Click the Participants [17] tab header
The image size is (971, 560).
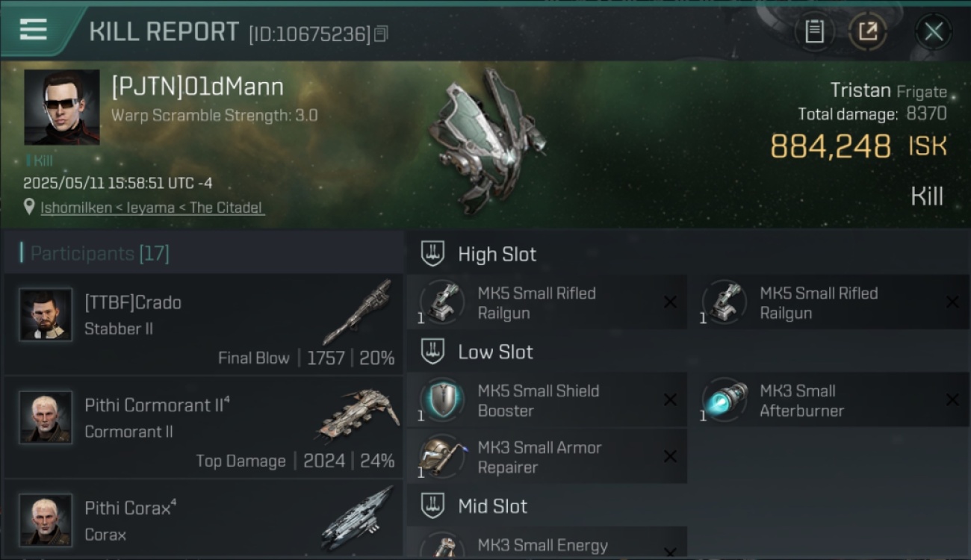99,254
